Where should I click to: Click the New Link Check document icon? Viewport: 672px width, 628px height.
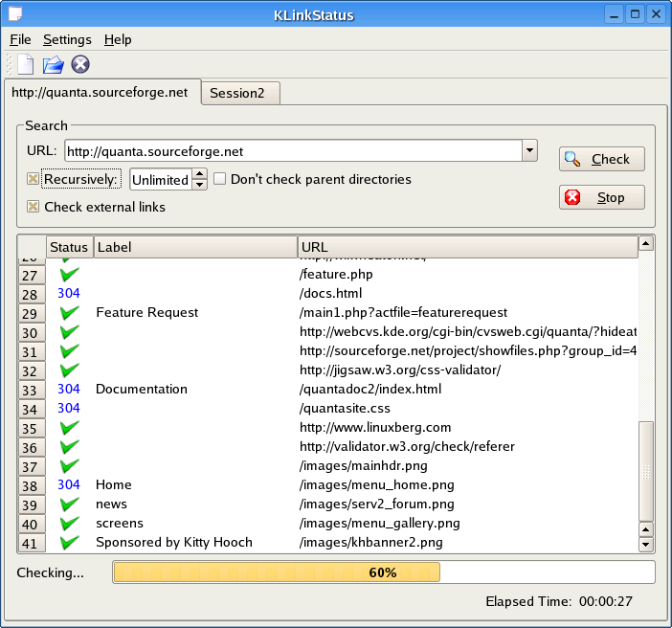point(25,64)
